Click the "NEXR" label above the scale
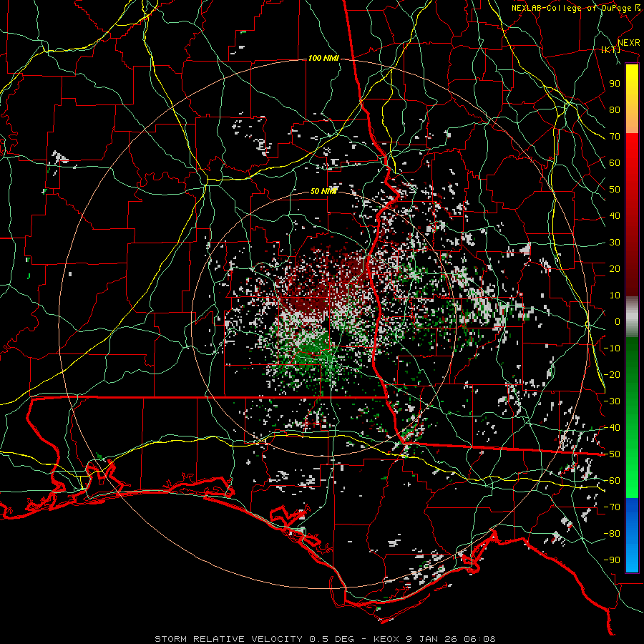 [629, 43]
